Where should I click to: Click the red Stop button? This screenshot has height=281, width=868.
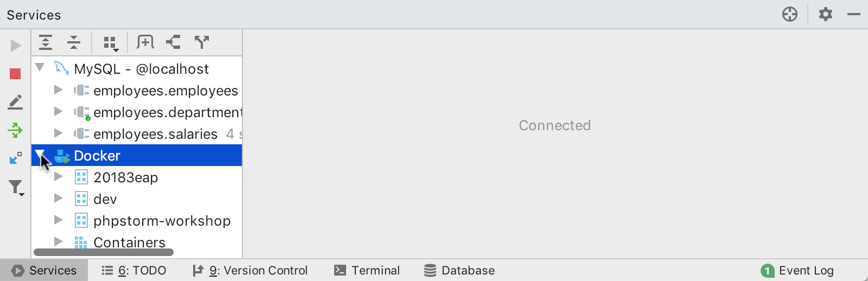click(15, 74)
